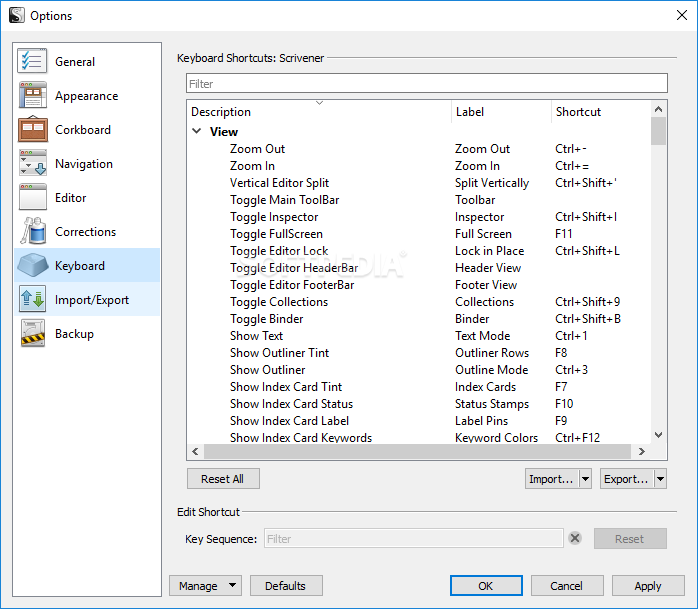Select the Toggle Binder row

coord(418,319)
